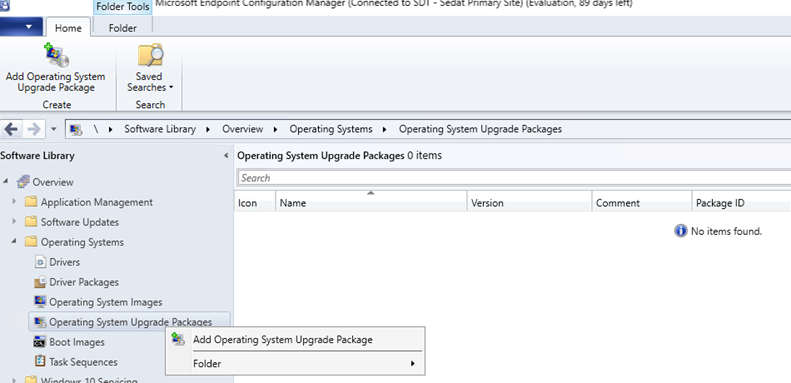Open the Driver Packages node
The width and height of the screenshot is (791, 383).
point(84,282)
